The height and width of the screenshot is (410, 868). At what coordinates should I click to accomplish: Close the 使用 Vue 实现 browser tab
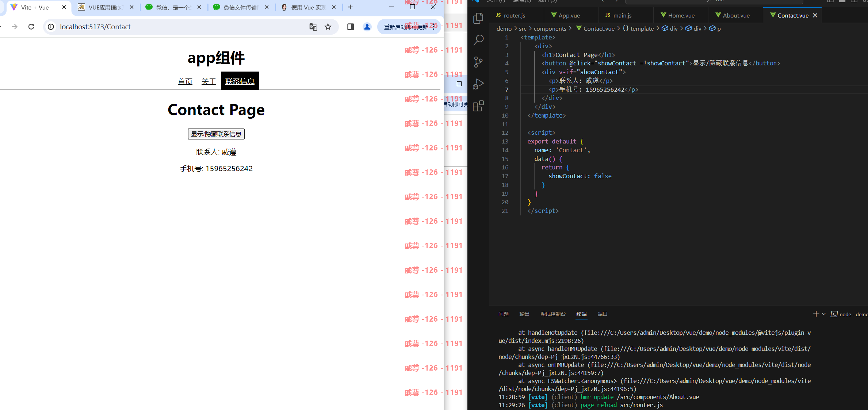(334, 7)
